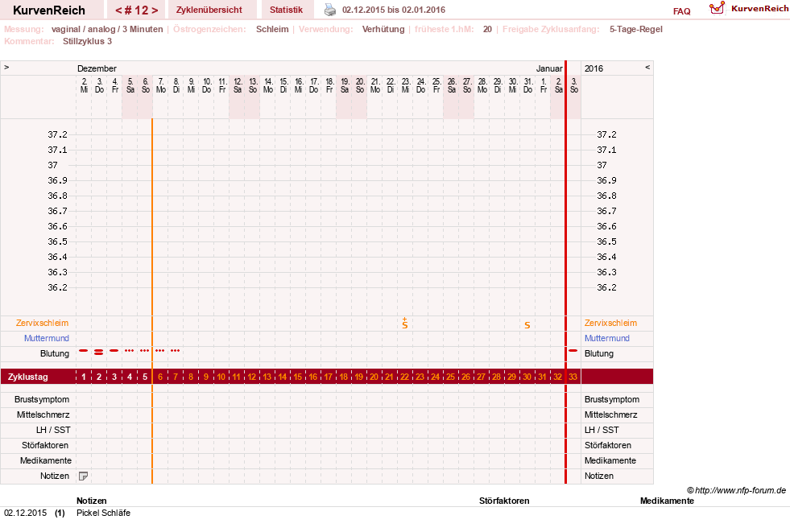Click the spotting dots on cycle day 7
The width and height of the screenshot is (790, 532).
176,350
